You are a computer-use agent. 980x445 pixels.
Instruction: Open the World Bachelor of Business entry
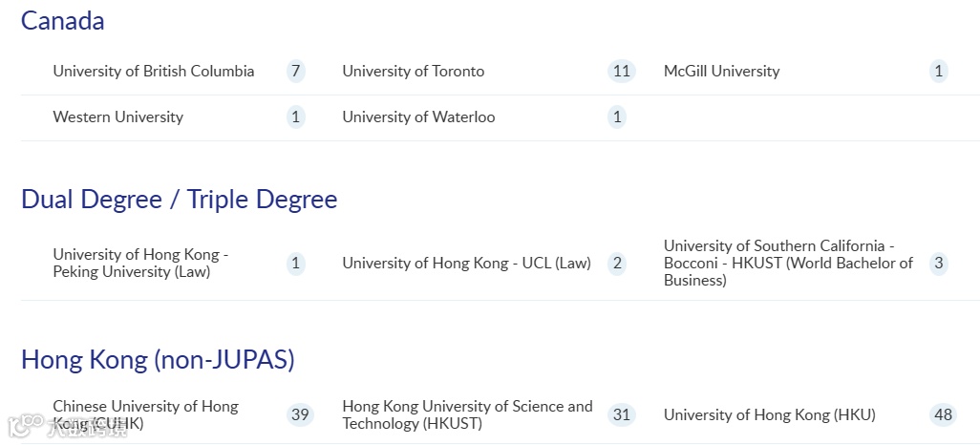click(788, 264)
